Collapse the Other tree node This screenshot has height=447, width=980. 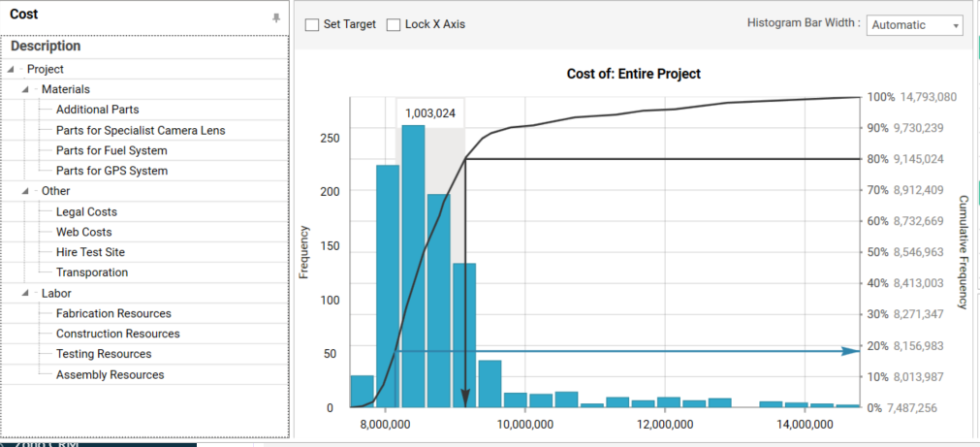click(x=25, y=192)
